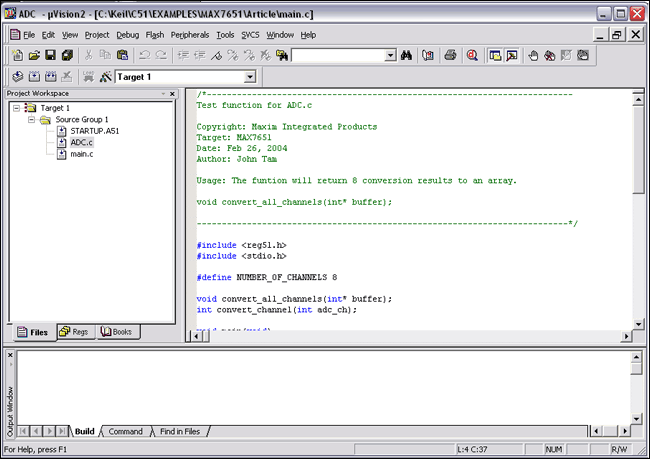The width and height of the screenshot is (650, 459).
Task: Click the Open File toolbar icon
Action: point(34,55)
